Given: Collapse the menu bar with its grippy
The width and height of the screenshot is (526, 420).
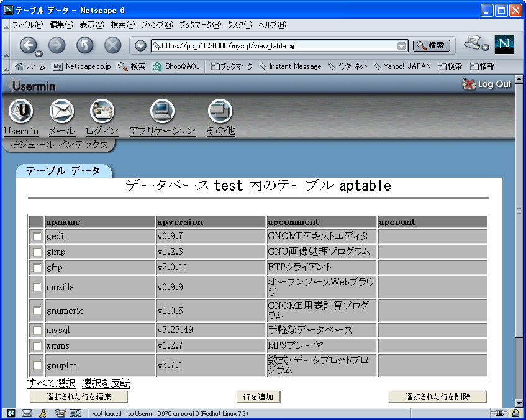Looking at the screenshot, I should point(6,25).
